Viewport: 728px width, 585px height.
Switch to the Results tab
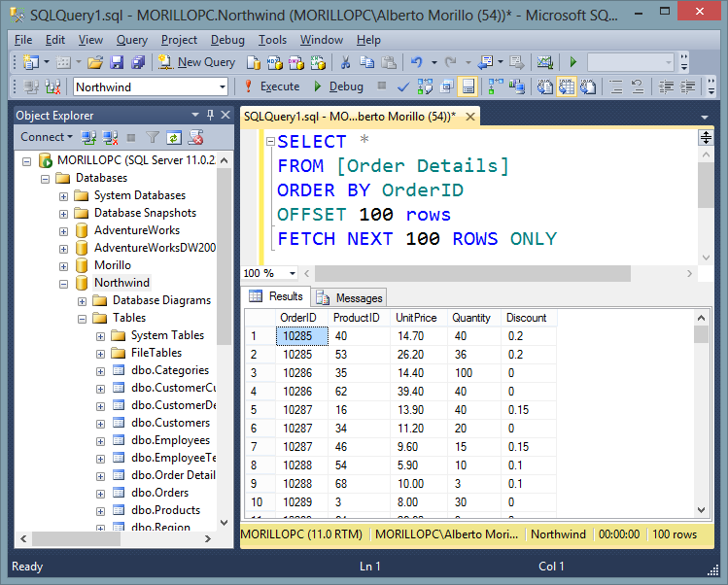tap(276, 296)
